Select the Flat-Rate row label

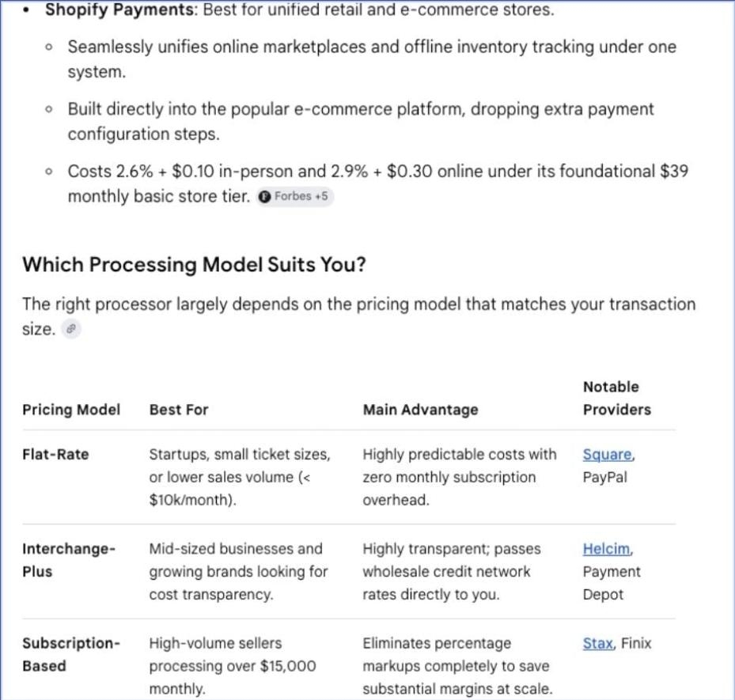pyautogui.click(x=55, y=455)
